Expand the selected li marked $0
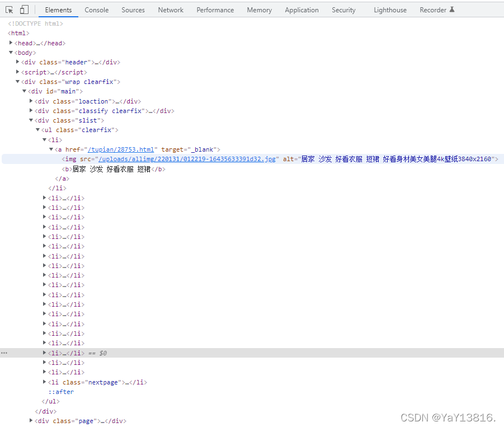 click(x=45, y=353)
